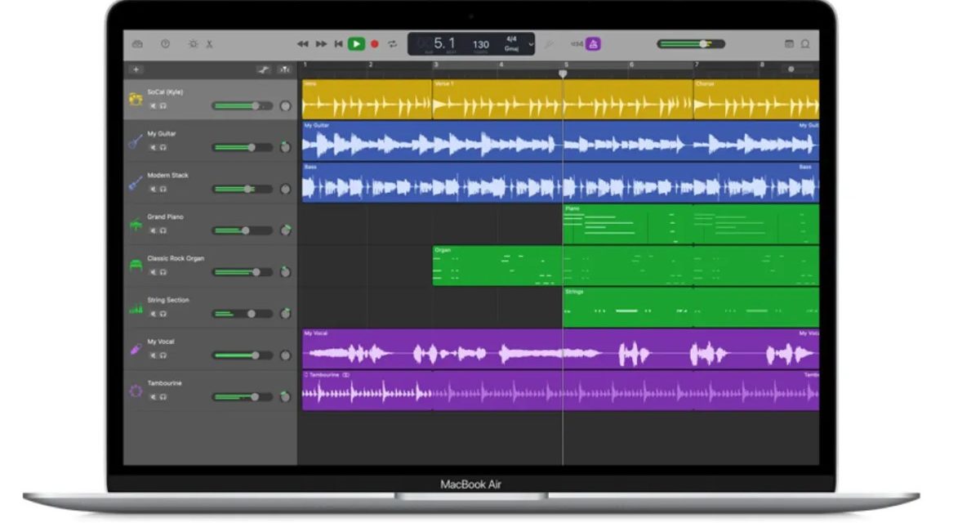
Task: Click the Grand Piano instrument icon
Action: tap(136, 224)
